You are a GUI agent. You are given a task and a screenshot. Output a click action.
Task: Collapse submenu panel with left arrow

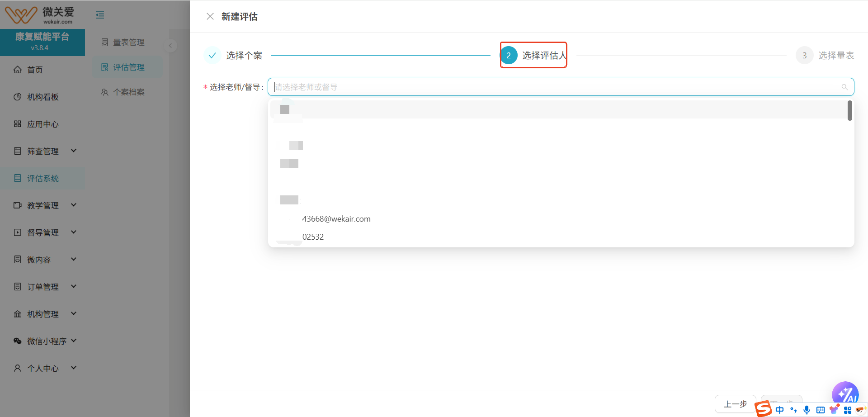[x=170, y=46]
